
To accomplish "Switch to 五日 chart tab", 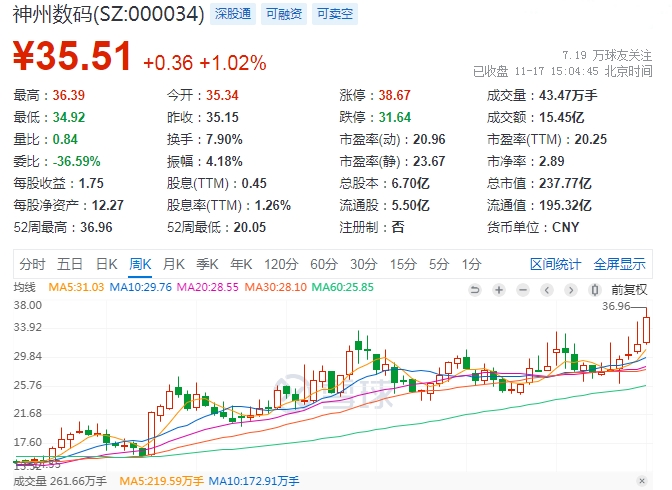I will (70, 264).
